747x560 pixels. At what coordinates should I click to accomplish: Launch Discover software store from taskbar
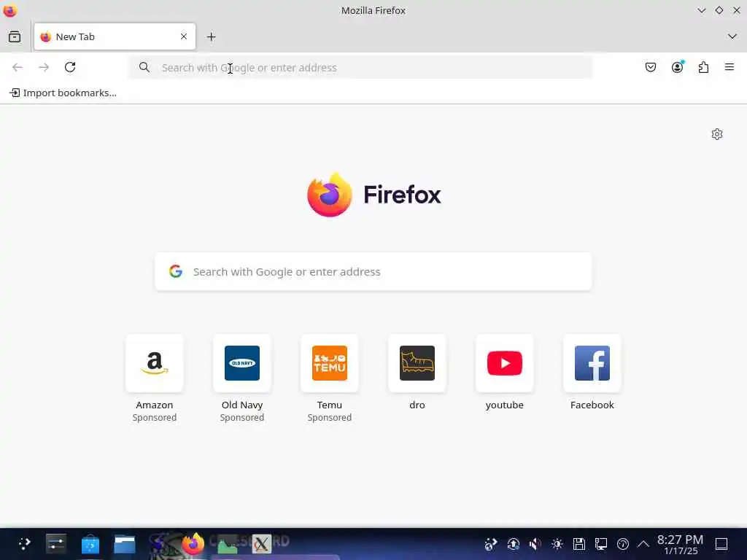[x=90, y=544]
